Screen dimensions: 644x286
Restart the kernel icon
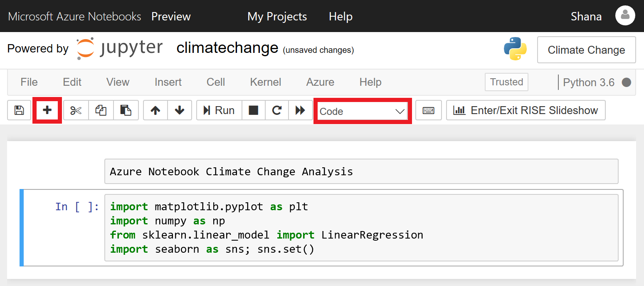(277, 110)
